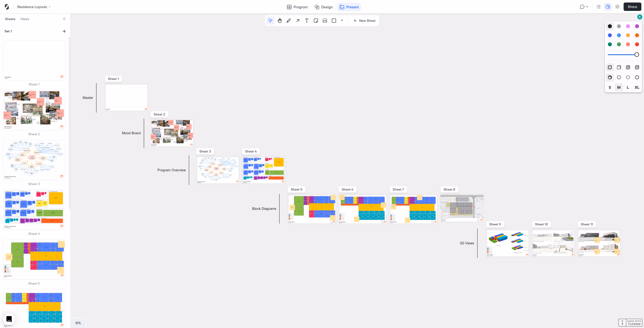
Task: Select the sticky note tool
Action: [316, 21]
